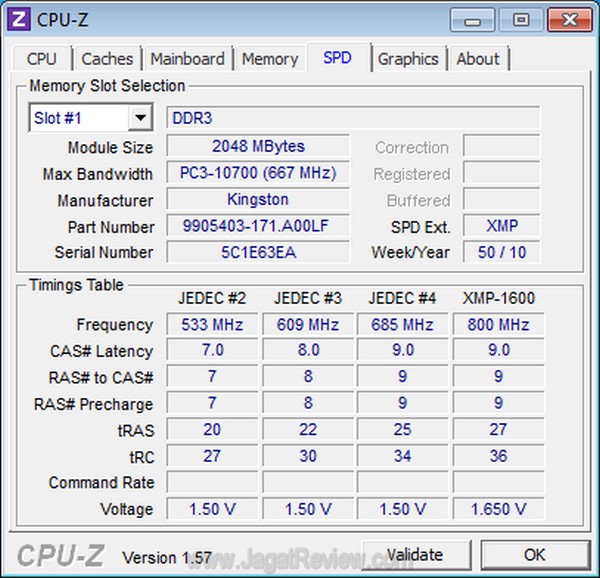Viewport: 600px width, 578px height.
Task: Click the Manufacturer field showing Kingston
Action: (x=258, y=199)
